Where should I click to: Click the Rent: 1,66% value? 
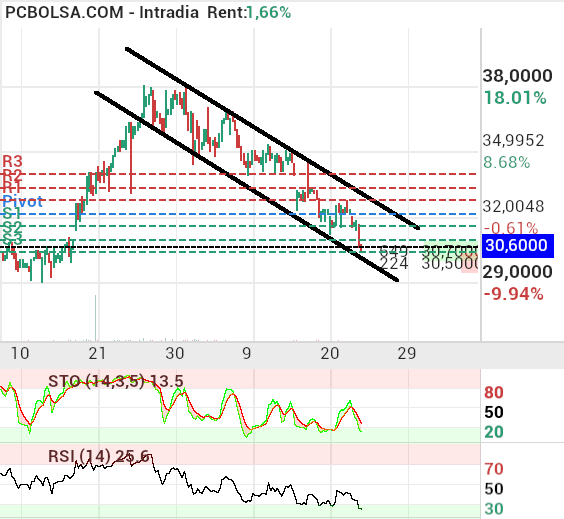point(268,13)
